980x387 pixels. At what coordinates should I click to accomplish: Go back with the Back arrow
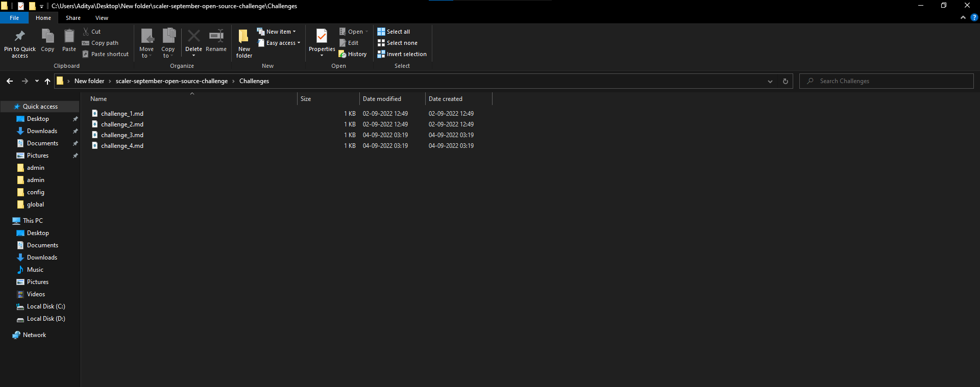coord(10,81)
